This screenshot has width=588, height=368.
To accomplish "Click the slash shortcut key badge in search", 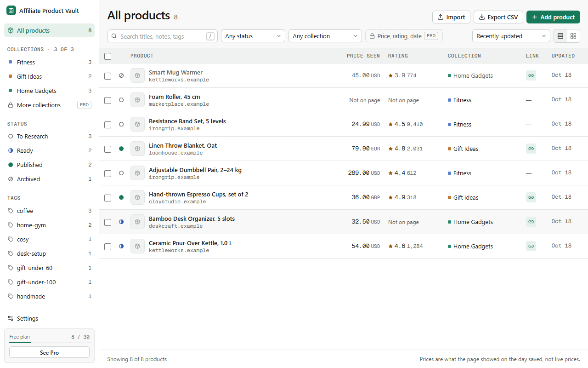I will pos(210,36).
